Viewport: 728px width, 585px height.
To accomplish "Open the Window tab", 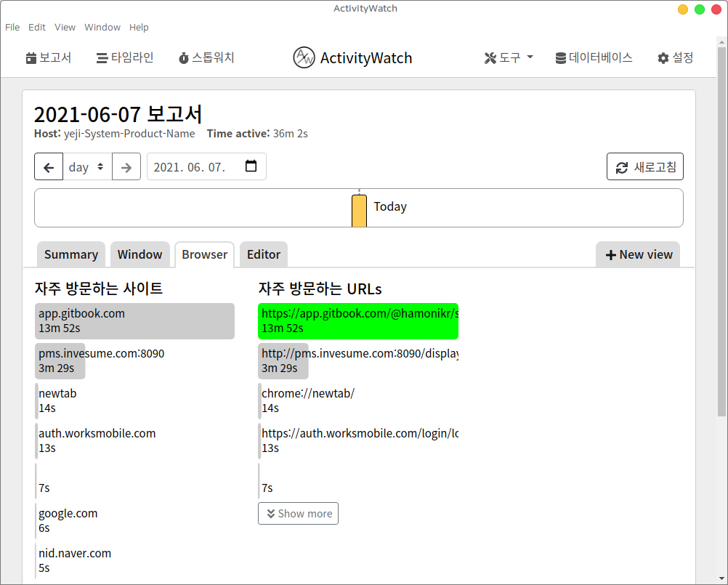I will pyautogui.click(x=139, y=255).
